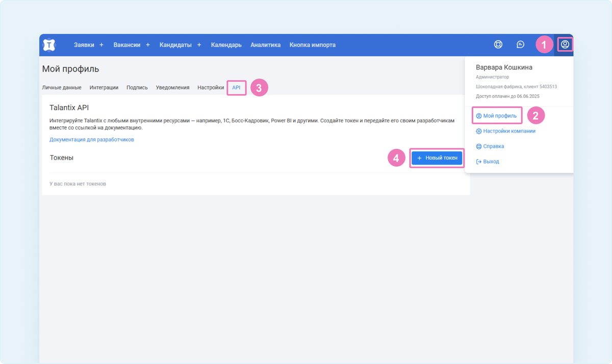Click the plus next to Кандидаты
The width and height of the screenshot is (612, 364).
pos(199,45)
